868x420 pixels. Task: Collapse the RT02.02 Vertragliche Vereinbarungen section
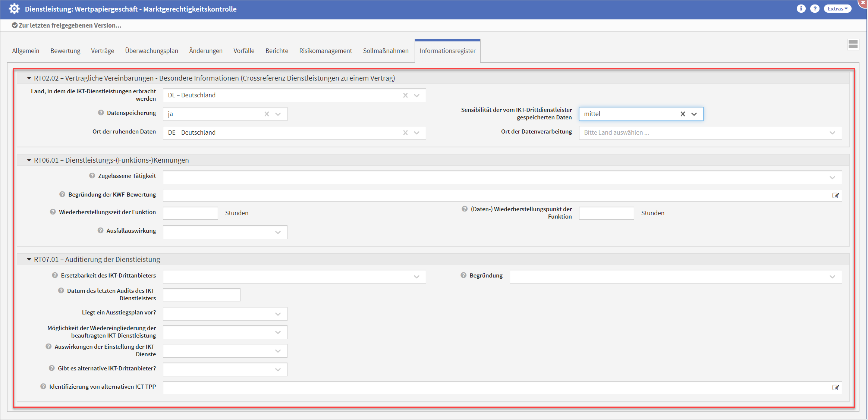click(29, 78)
